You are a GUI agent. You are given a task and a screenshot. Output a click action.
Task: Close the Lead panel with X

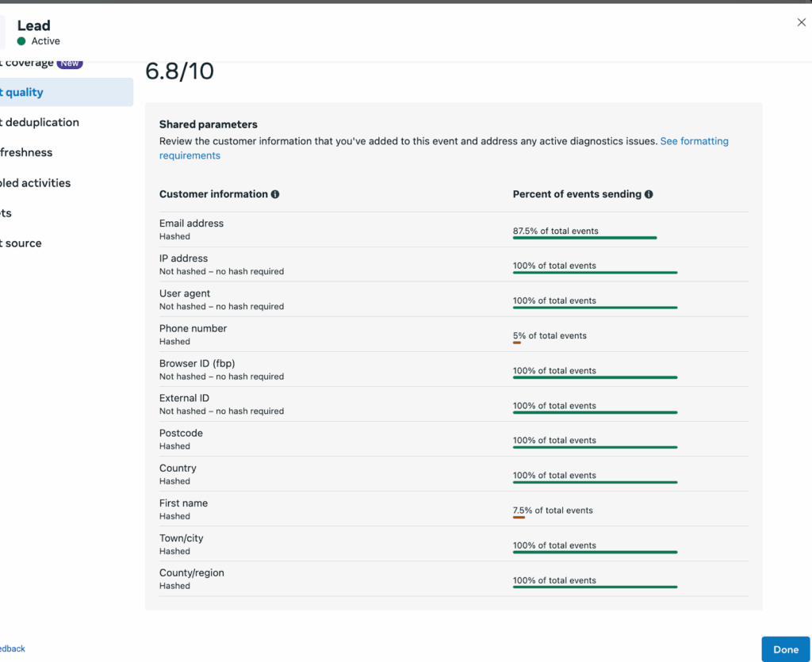pyautogui.click(x=801, y=23)
